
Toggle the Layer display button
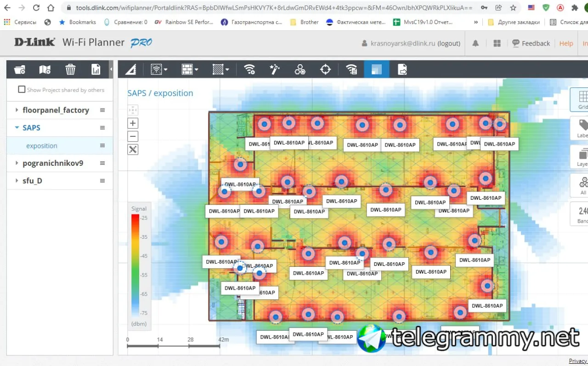click(x=580, y=157)
